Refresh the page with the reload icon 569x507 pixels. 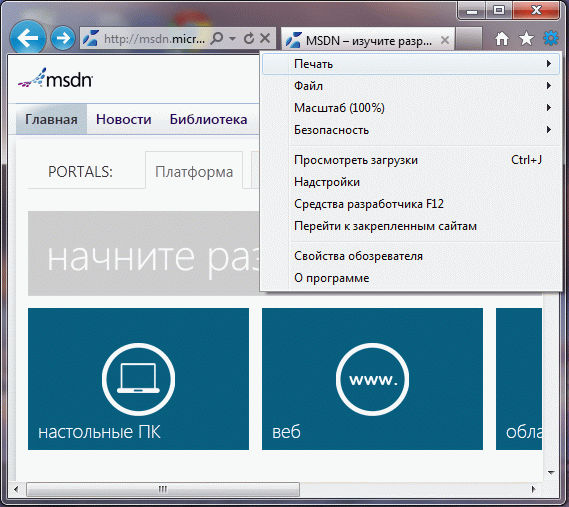249,38
